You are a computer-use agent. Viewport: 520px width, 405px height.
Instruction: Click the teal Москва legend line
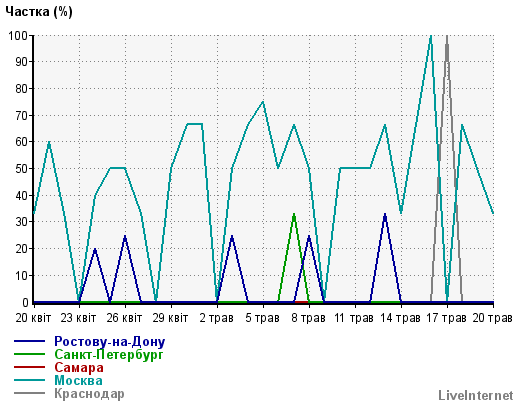click(29, 380)
